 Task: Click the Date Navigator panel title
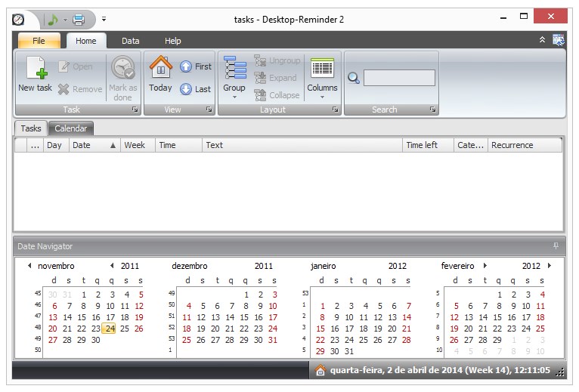coord(45,246)
